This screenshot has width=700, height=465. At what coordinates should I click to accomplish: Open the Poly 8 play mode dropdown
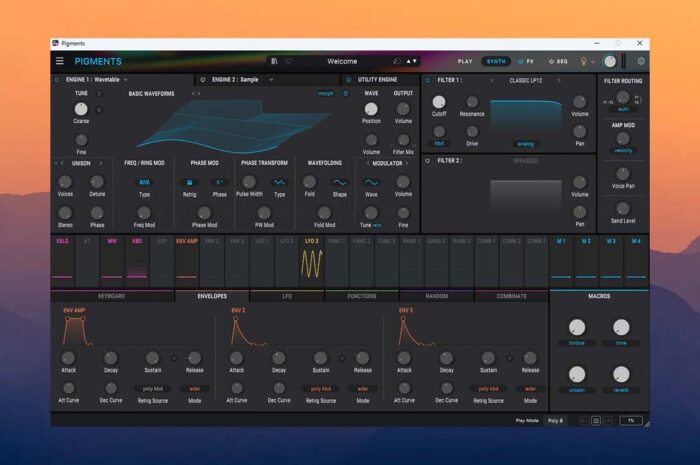[x=555, y=420]
